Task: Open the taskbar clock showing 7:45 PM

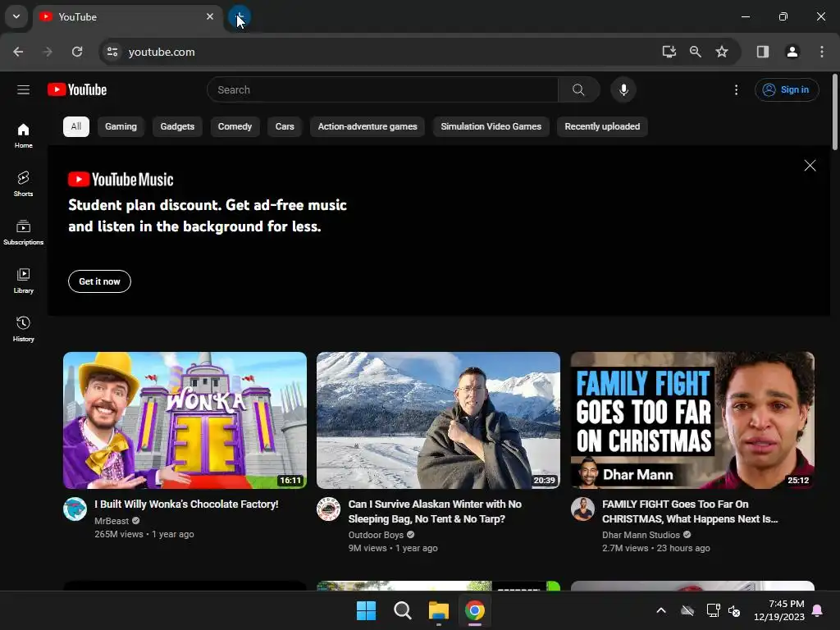Action: coord(779,610)
